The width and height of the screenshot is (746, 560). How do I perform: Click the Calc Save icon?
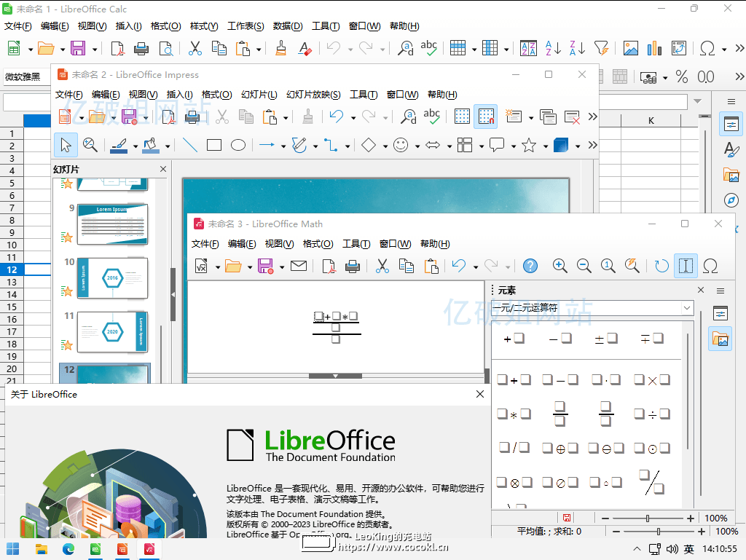77,49
